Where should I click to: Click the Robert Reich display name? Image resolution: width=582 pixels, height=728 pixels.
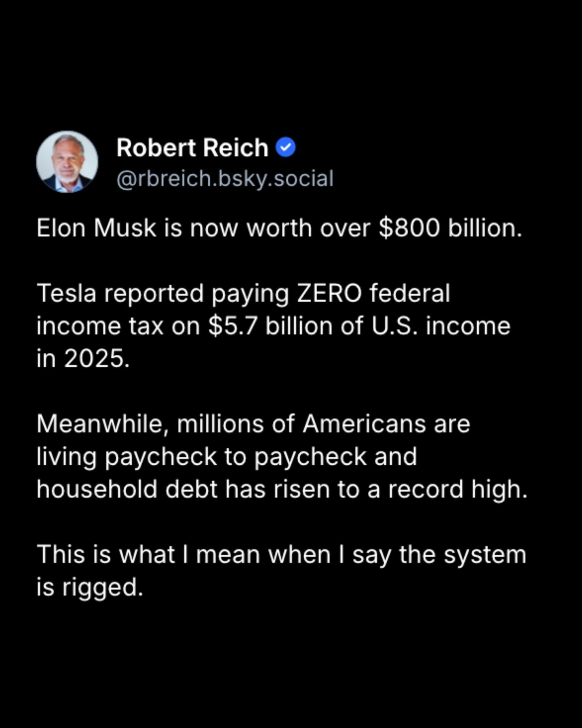pos(192,148)
